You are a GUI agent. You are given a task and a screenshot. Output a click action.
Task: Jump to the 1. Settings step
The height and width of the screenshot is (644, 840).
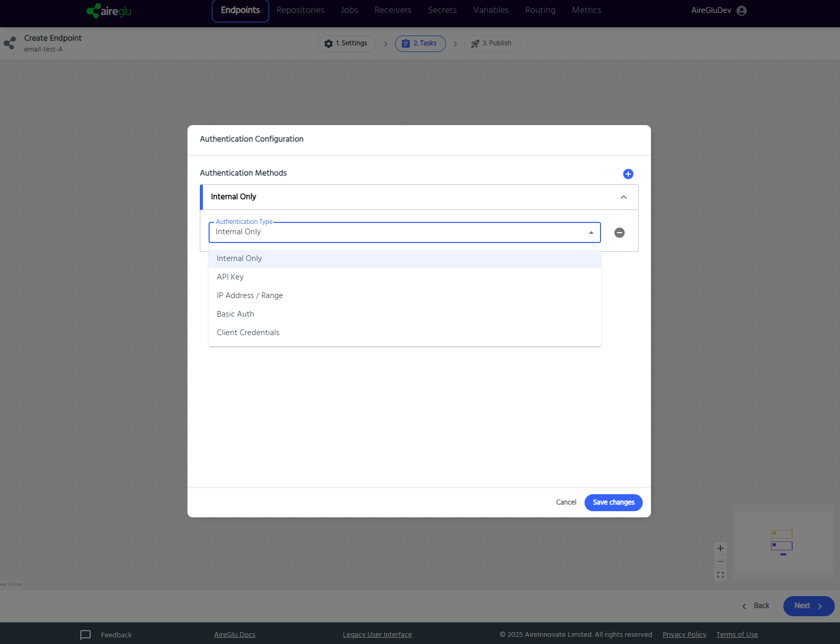[347, 43]
